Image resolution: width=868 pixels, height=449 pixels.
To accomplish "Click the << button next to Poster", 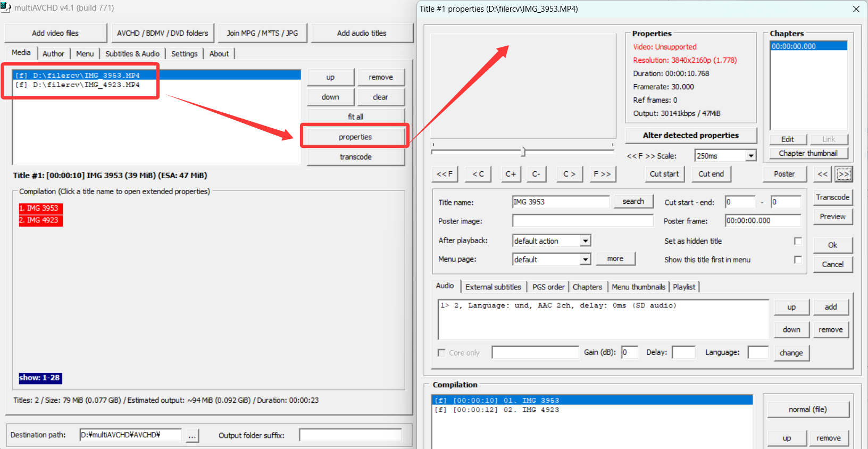I will 823,174.
